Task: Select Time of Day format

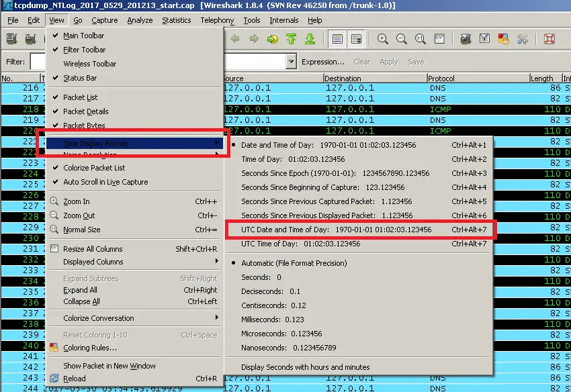Action: pyautogui.click(x=359, y=159)
